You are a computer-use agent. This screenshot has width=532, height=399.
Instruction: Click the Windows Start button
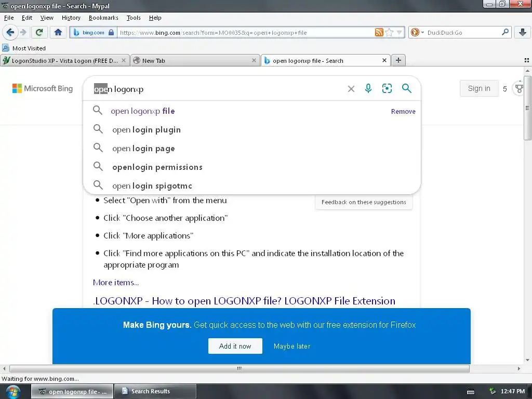pyautogui.click(x=13, y=392)
